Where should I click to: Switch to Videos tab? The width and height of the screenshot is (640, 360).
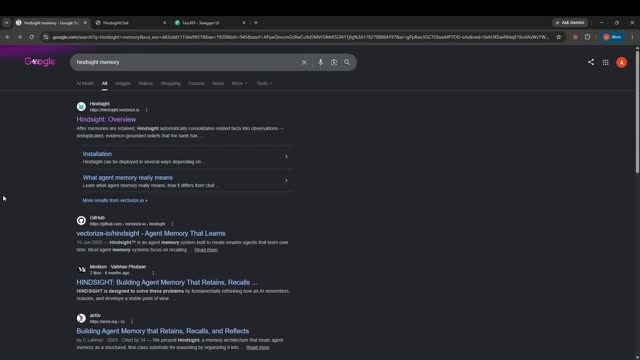145,83
